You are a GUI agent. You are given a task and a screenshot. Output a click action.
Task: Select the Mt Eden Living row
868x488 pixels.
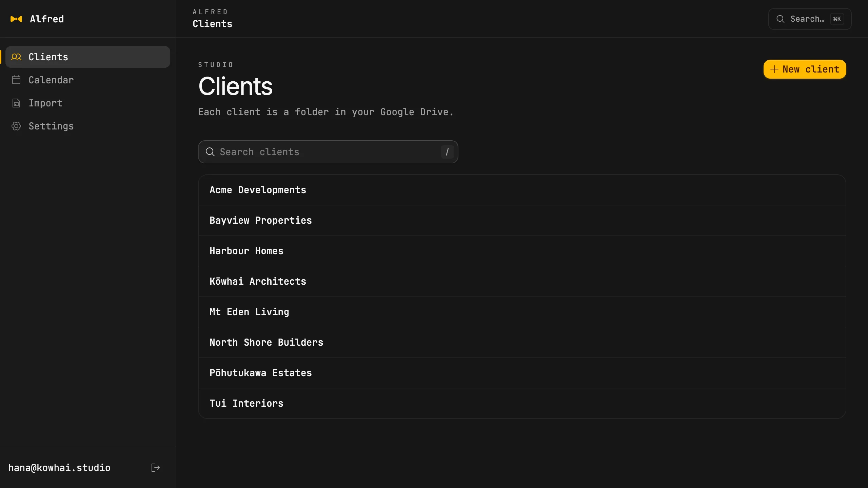[x=522, y=312]
